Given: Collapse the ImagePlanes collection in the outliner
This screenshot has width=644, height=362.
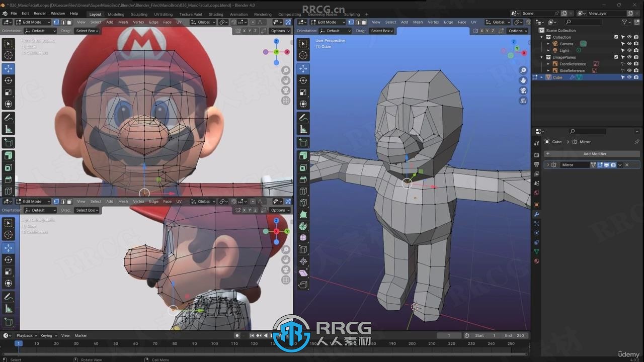Looking at the screenshot, I should coord(542,57).
